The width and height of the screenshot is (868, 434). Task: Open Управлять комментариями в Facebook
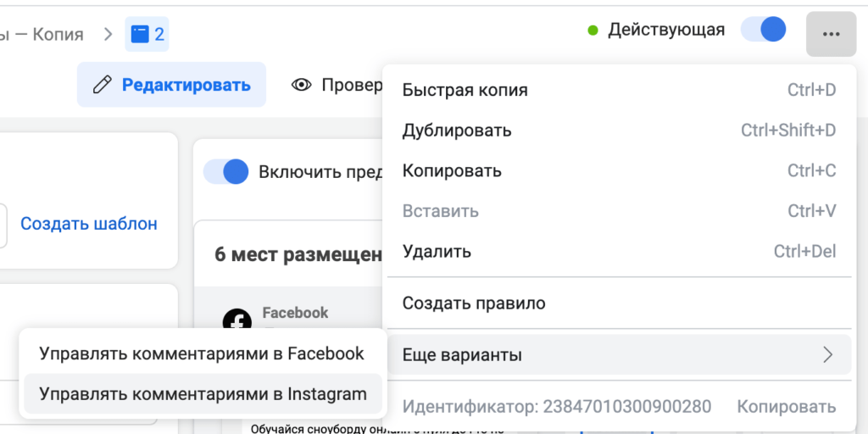pos(202,353)
